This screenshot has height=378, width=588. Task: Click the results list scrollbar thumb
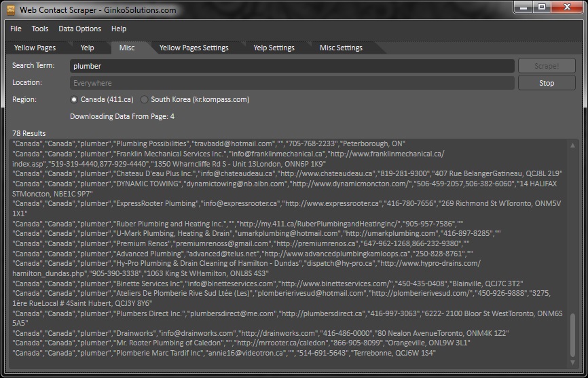572,335
